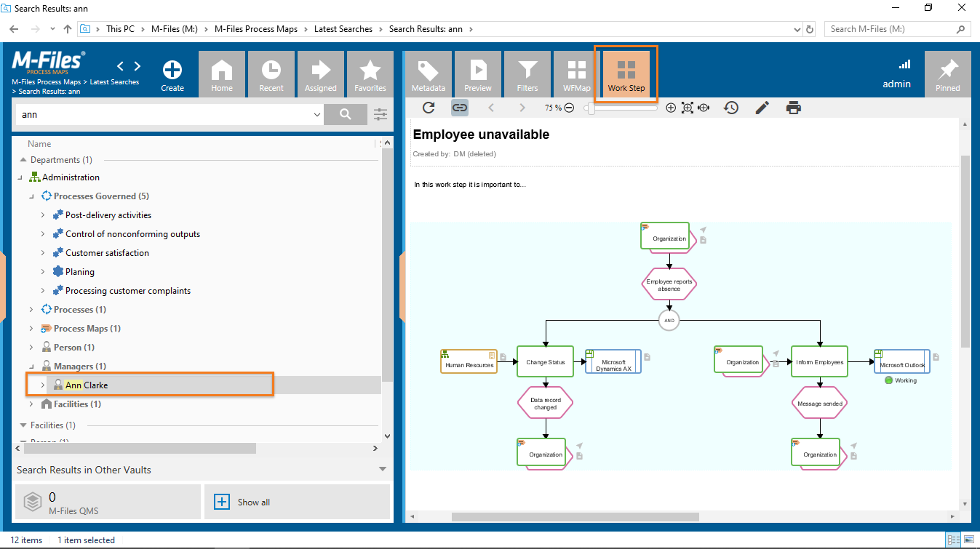
Task: Click the Human Resources node
Action: coord(469,361)
